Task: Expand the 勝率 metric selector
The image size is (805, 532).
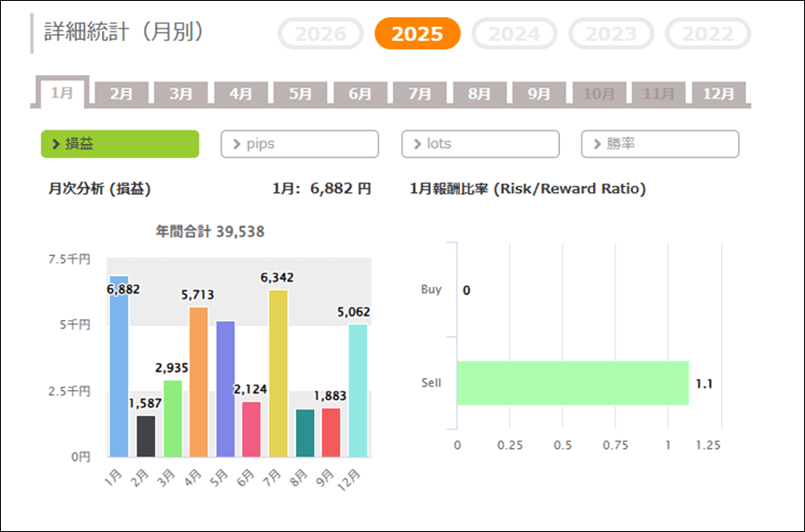Action: (x=660, y=144)
